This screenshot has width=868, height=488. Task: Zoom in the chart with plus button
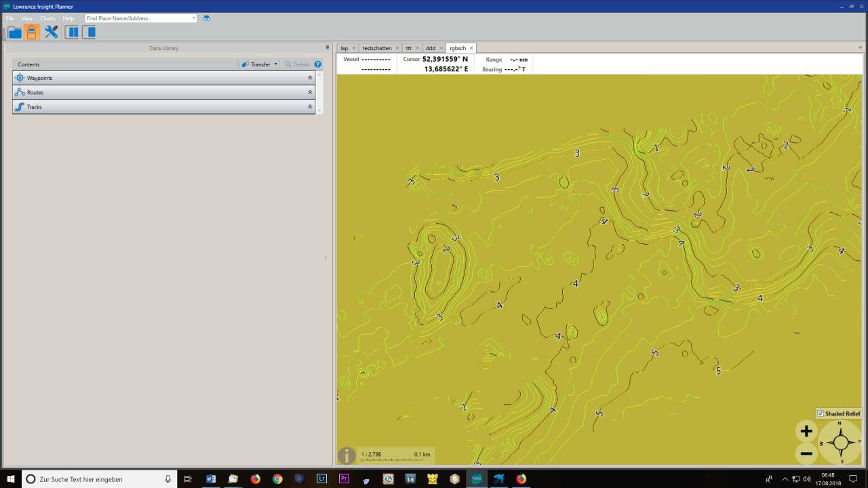tap(806, 431)
